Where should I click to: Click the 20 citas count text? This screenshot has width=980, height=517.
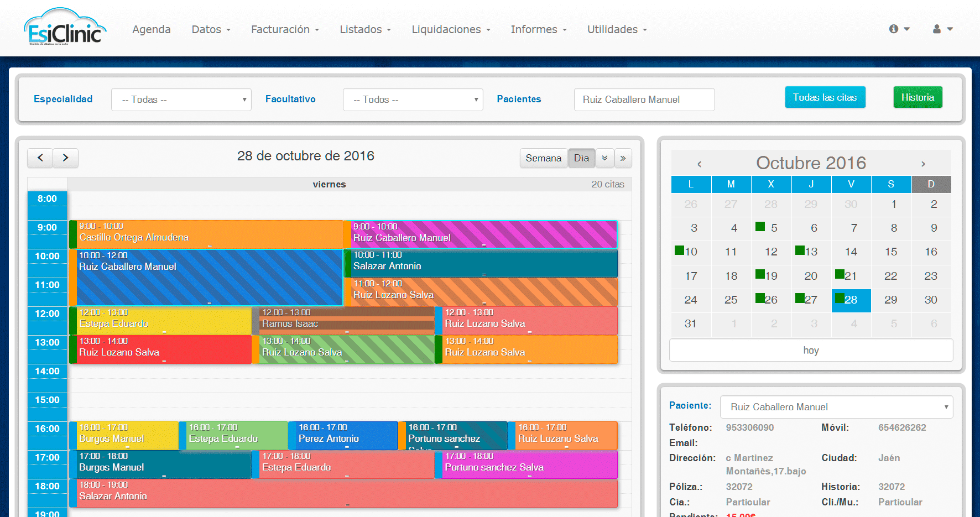click(608, 185)
